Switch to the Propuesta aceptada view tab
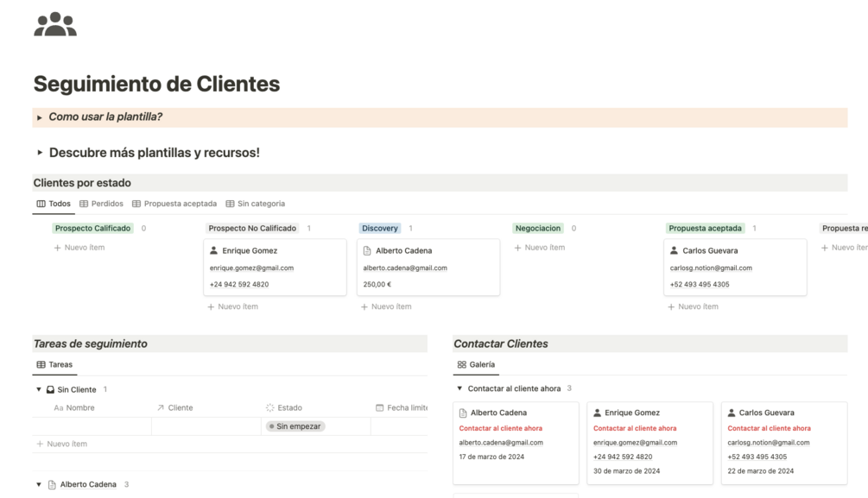 pyautogui.click(x=174, y=204)
